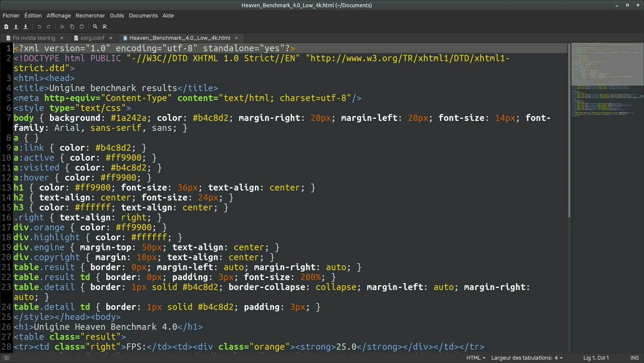Open the Affichage menu
Screen dimensions: 644x363
pyautogui.click(x=58, y=16)
